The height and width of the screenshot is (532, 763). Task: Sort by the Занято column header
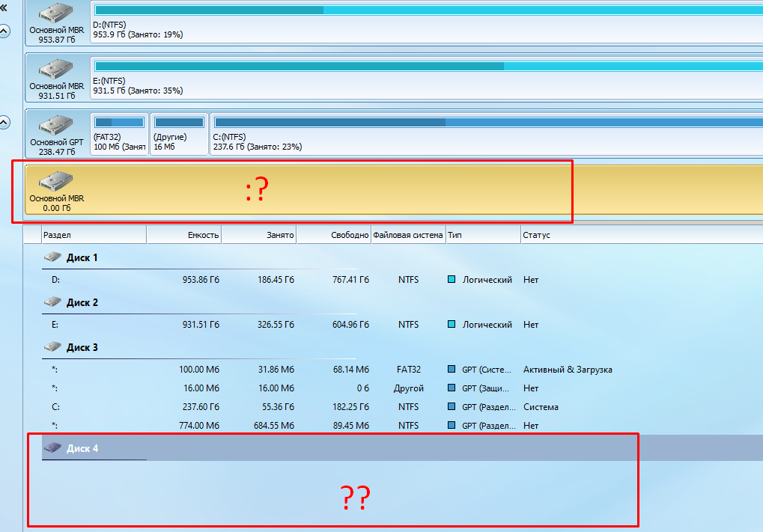[x=259, y=235]
